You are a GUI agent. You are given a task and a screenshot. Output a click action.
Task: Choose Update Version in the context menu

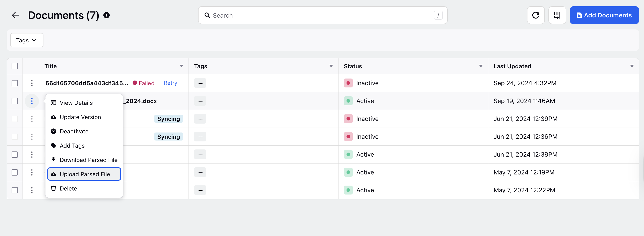click(84, 117)
